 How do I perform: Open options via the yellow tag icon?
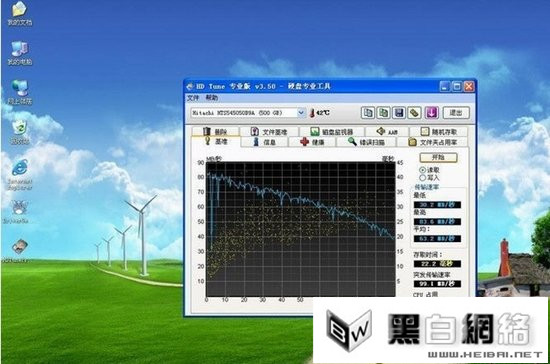[x=415, y=113]
